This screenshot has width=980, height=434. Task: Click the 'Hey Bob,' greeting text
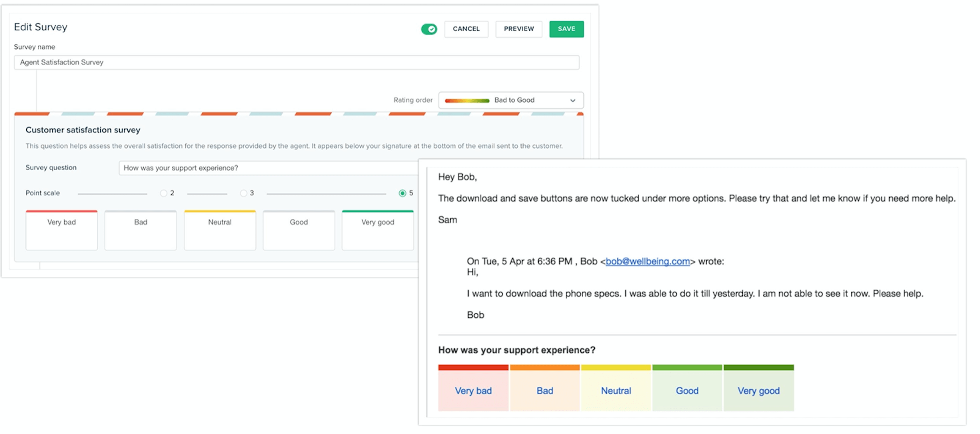pyautogui.click(x=457, y=177)
